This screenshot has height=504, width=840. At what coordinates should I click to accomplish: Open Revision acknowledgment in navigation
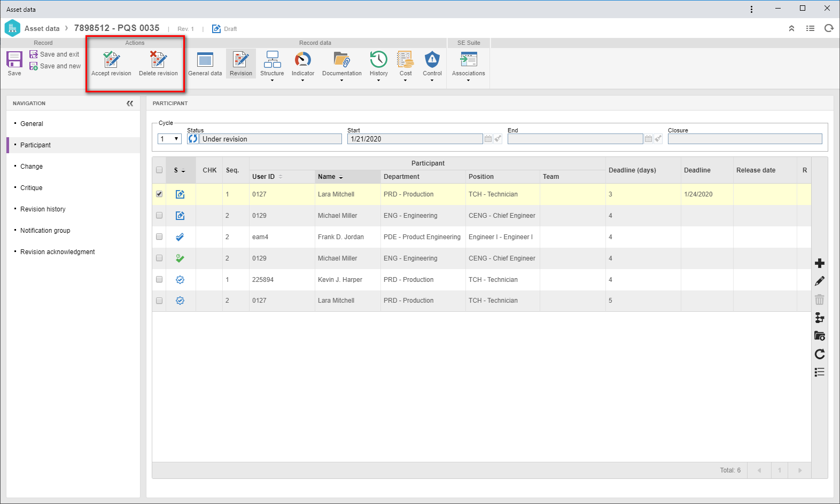58,252
